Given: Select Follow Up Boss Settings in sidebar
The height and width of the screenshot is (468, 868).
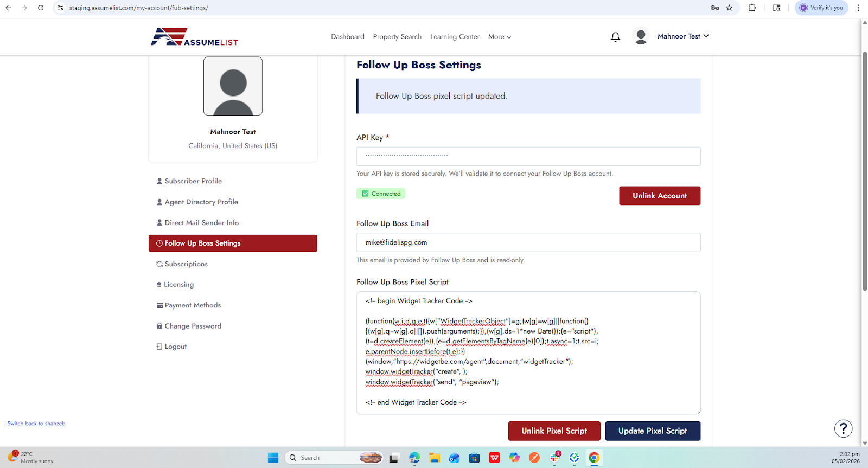Looking at the screenshot, I should coord(233,243).
